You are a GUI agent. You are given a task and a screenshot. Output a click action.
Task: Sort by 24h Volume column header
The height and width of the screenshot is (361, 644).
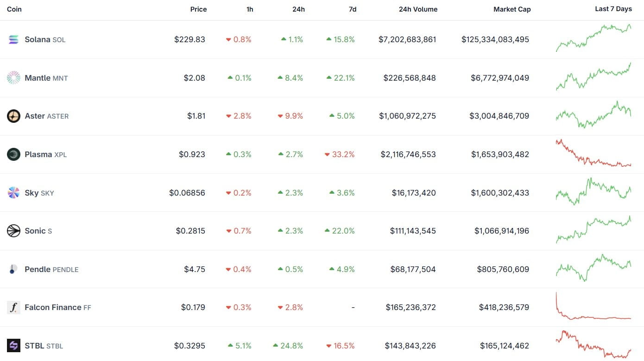point(418,9)
